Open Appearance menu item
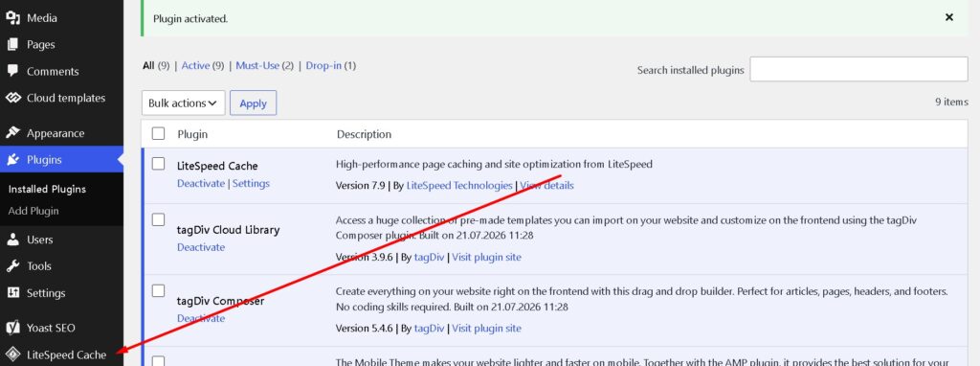Viewport: 980px width, 366px height. tap(61, 133)
